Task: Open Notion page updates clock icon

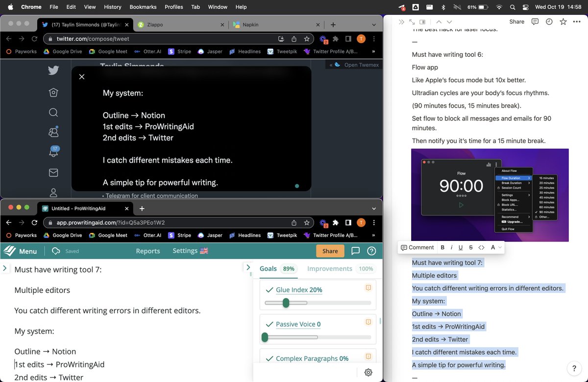Action: pos(549,22)
